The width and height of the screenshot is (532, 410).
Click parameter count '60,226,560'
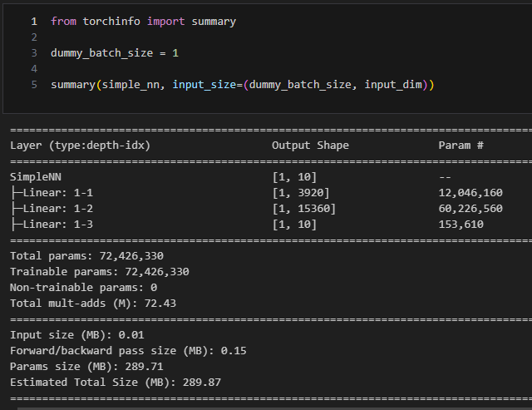[x=470, y=209]
